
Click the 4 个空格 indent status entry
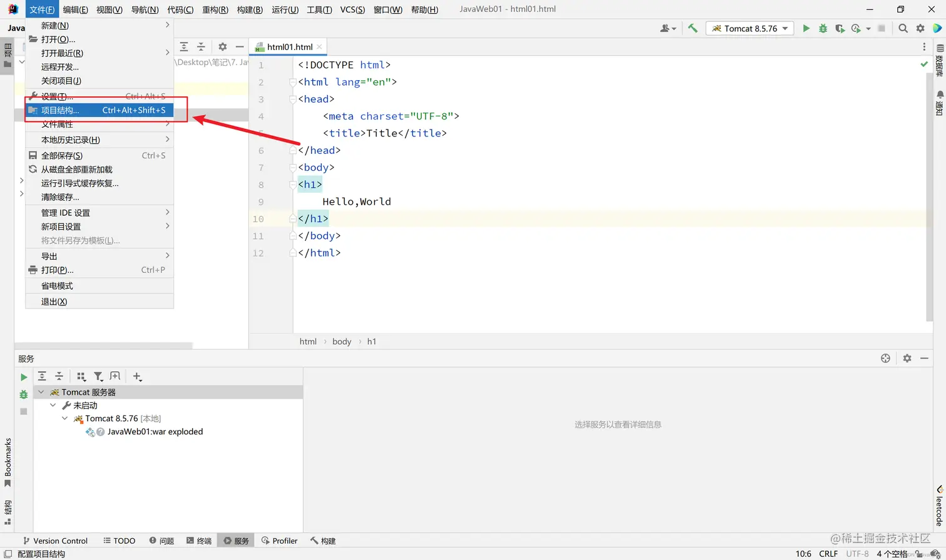(892, 554)
